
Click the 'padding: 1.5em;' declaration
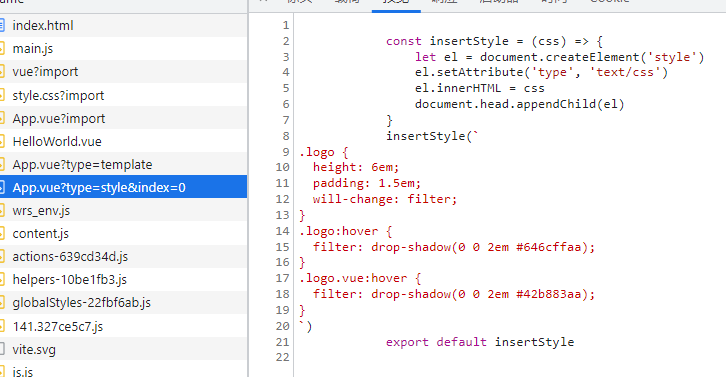367,183
